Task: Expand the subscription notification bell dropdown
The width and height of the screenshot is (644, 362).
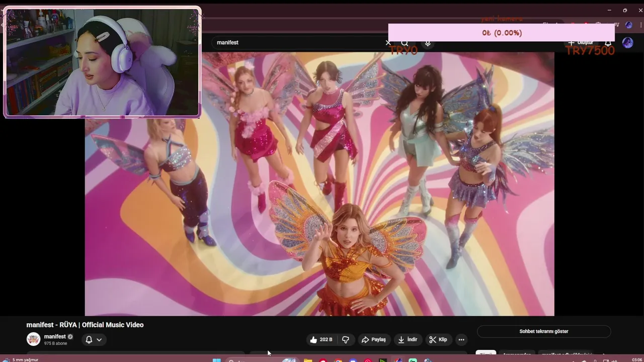Action: [94, 340]
